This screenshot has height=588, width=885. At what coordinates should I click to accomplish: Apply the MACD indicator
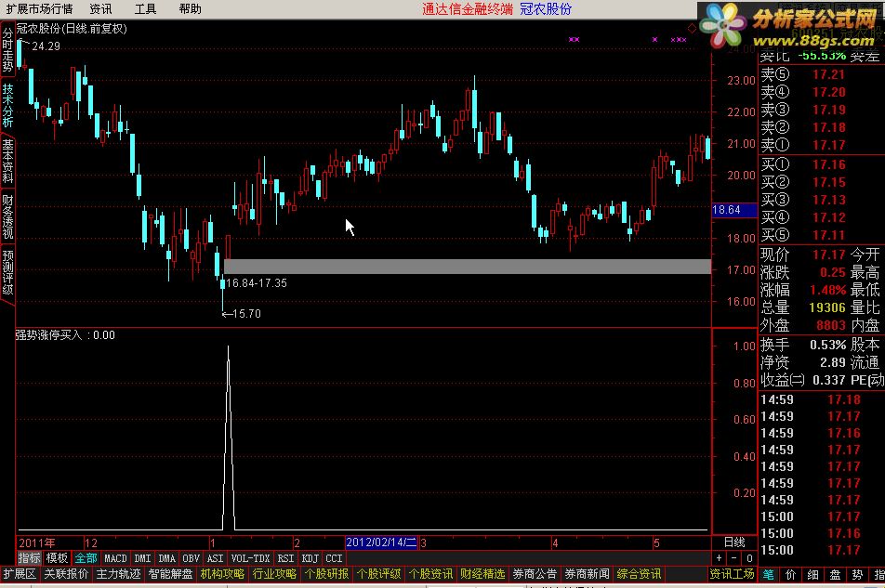115,558
